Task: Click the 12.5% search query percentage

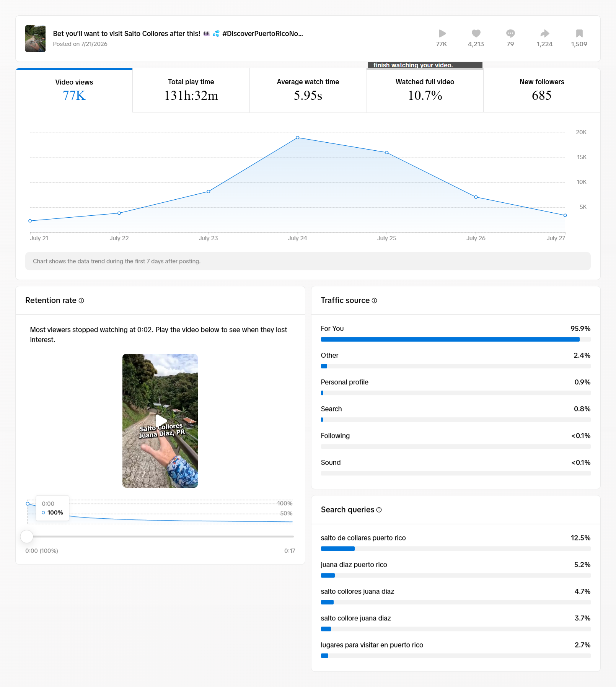Action: coord(580,538)
